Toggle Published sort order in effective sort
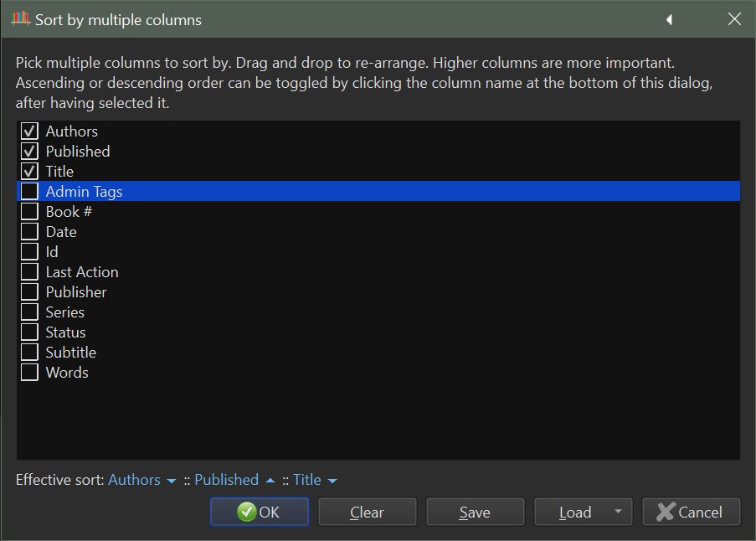Viewport: 756px width, 541px height. (234, 480)
